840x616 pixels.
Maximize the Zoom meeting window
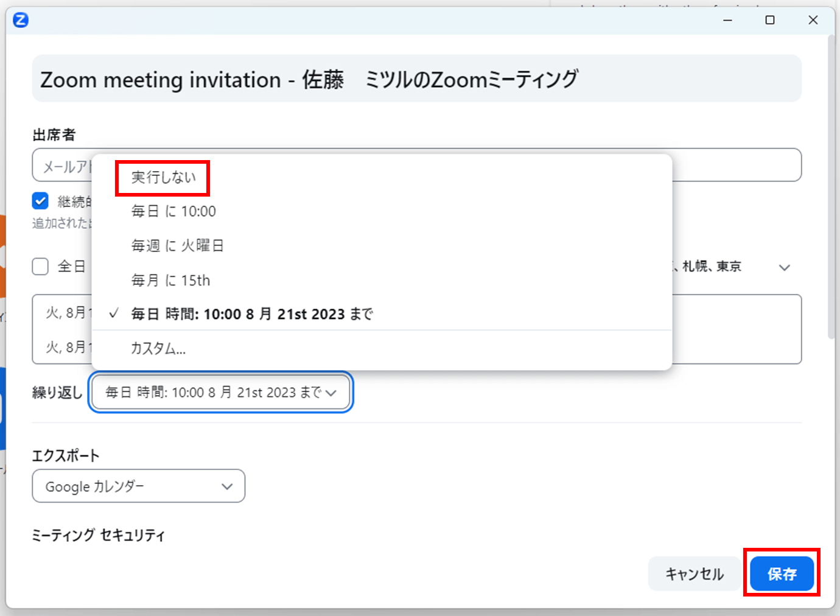click(770, 20)
